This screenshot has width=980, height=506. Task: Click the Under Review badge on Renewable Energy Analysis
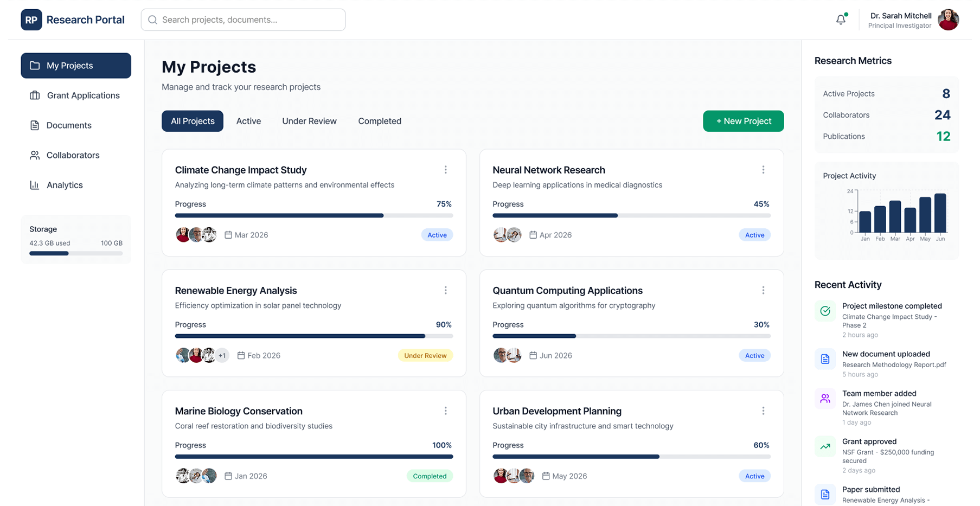[425, 355]
